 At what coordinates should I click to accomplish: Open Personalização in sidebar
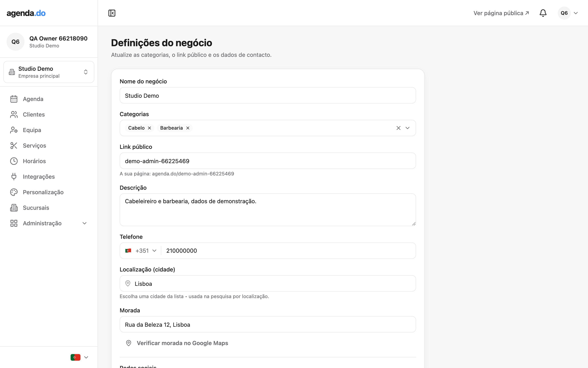49,192
